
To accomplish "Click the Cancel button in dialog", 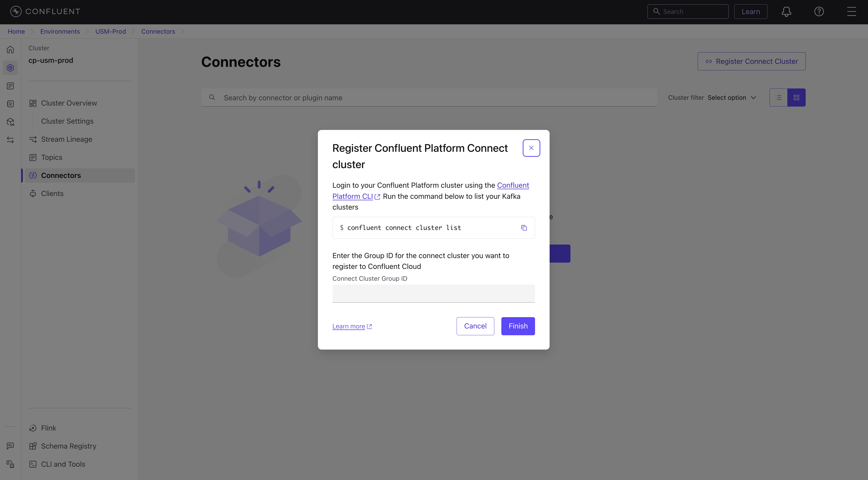I will coord(475,326).
